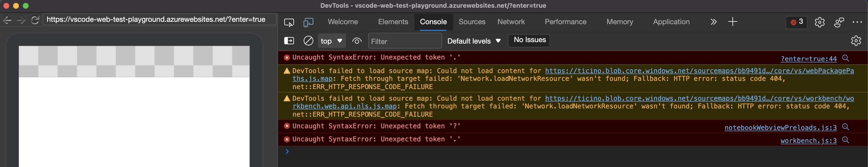Image resolution: width=868 pixels, height=167 pixels.
Task: Toggle the Create live expression eye icon
Action: [357, 41]
